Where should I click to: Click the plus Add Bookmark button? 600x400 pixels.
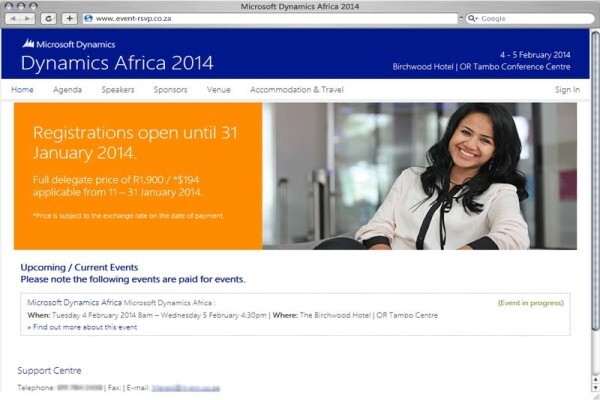[70, 18]
